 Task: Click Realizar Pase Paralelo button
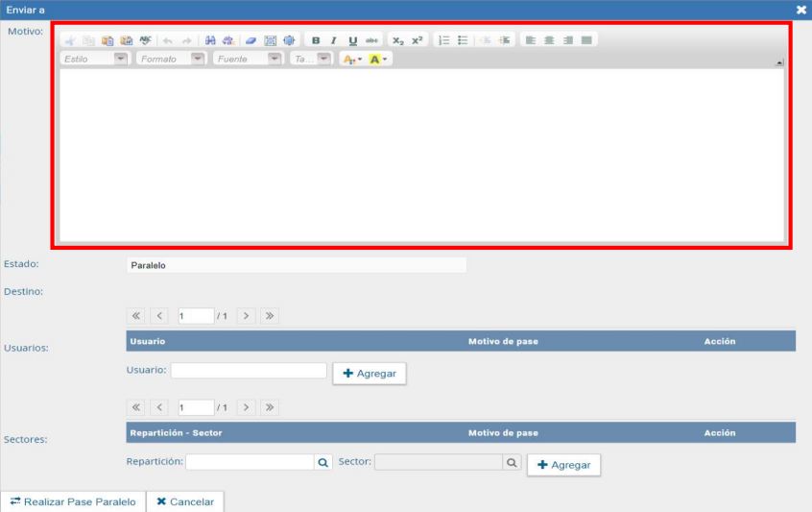point(73,501)
